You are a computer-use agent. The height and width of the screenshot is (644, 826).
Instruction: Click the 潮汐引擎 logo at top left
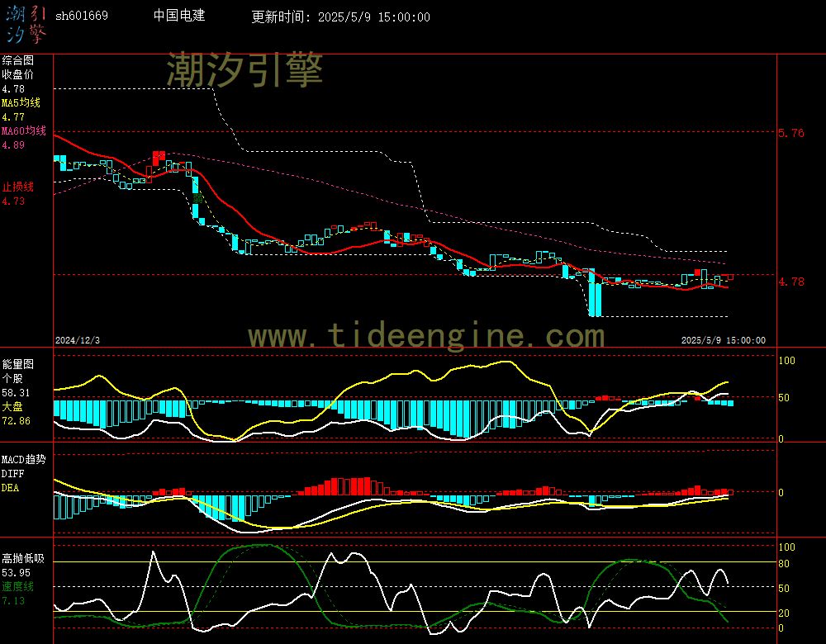(x=26, y=25)
